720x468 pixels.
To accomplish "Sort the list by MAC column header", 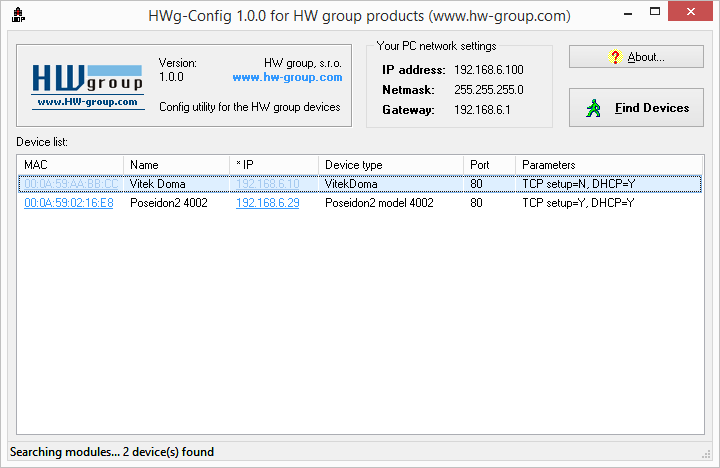I will click(71, 165).
